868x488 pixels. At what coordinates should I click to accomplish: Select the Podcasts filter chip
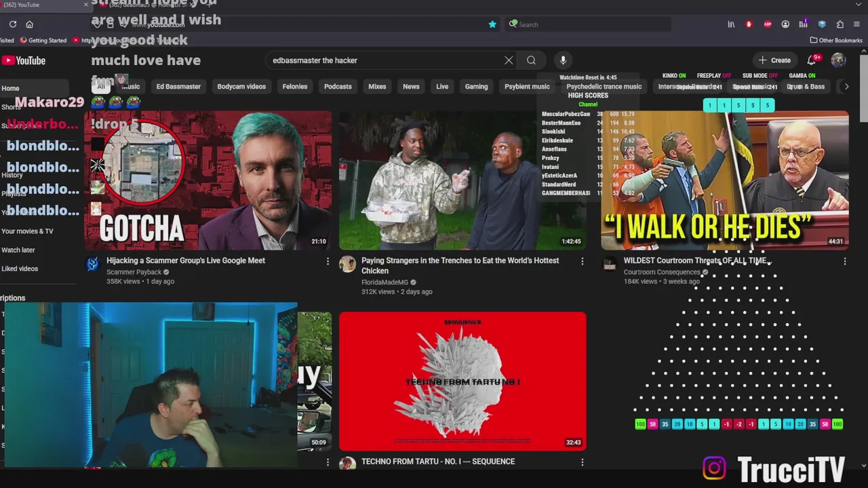pyautogui.click(x=338, y=87)
